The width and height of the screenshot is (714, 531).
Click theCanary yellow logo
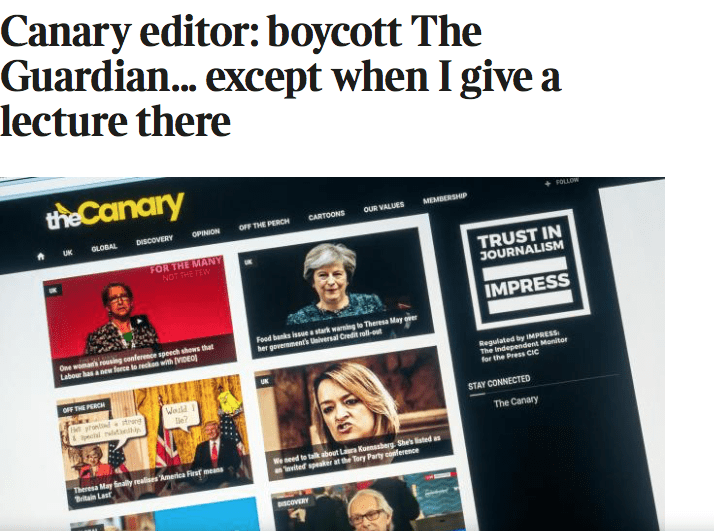click(x=115, y=209)
